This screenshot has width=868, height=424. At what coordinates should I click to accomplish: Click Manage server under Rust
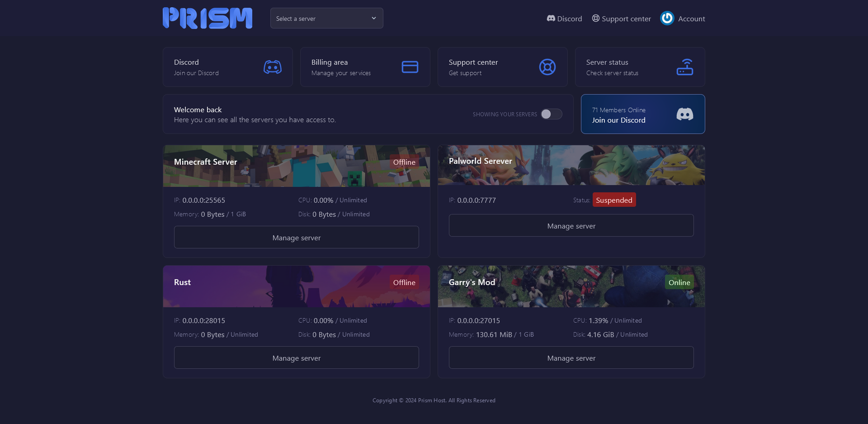[x=296, y=358]
